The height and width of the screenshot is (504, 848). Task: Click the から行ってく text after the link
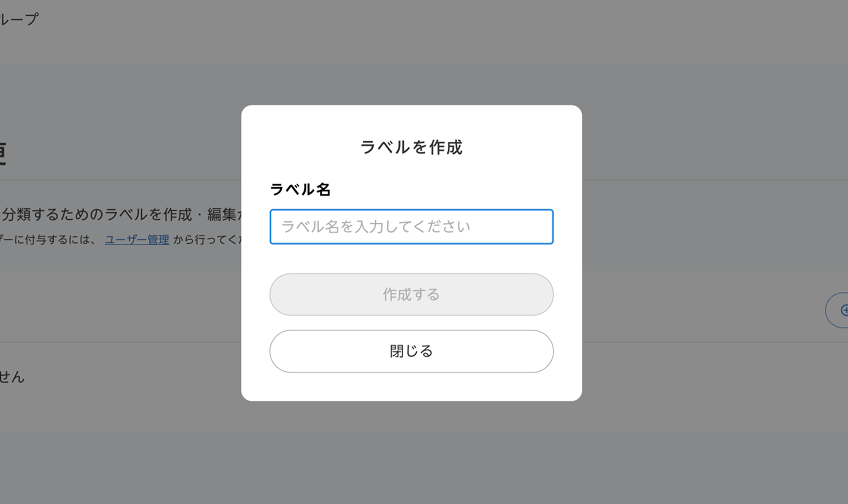tap(206, 240)
